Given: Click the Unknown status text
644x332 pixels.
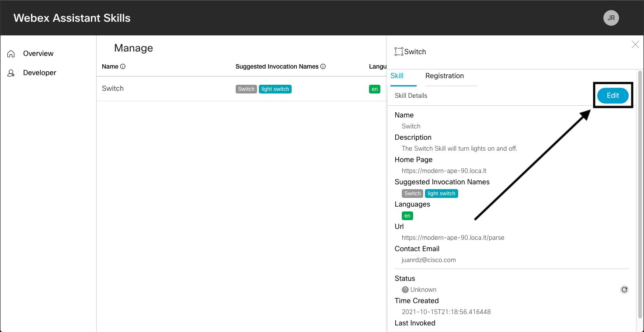Looking at the screenshot, I should [423, 290].
